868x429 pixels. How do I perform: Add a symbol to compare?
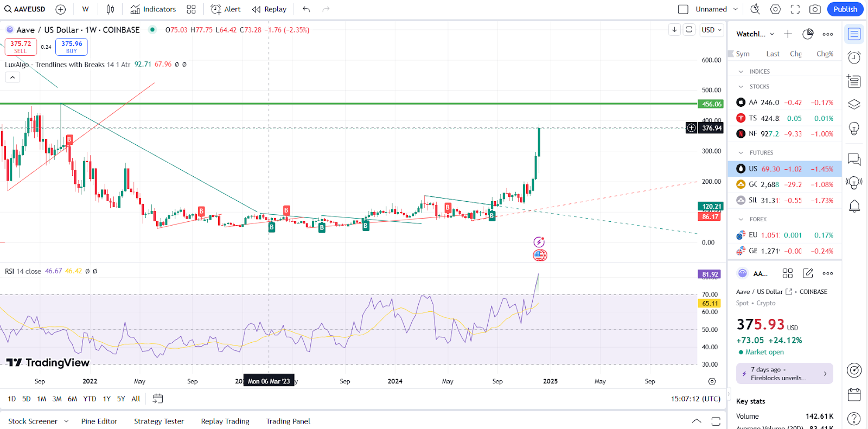tap(61, 9)
